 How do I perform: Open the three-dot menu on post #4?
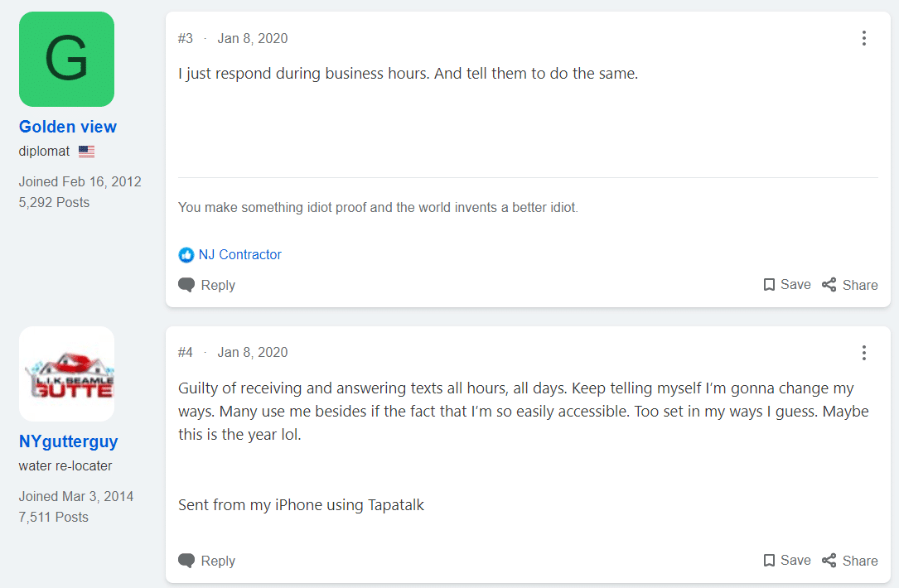click(863, 353)
